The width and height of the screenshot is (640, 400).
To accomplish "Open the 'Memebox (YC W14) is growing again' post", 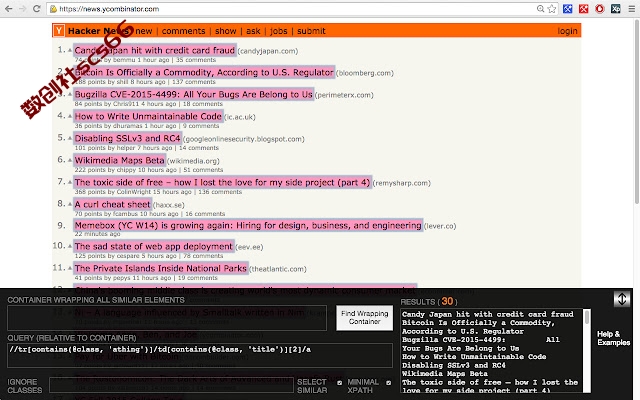I will pyautogui.click(x=248, y=225).
